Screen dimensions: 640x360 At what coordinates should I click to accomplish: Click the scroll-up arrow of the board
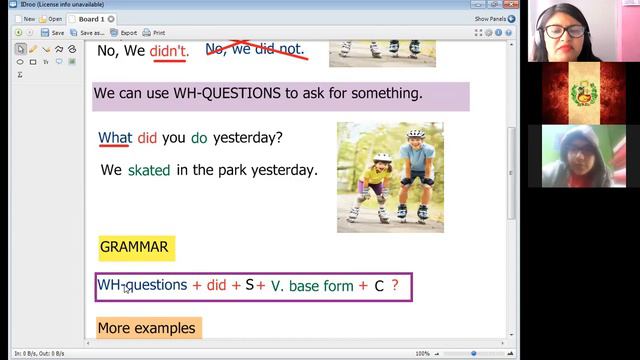(511, 44)
